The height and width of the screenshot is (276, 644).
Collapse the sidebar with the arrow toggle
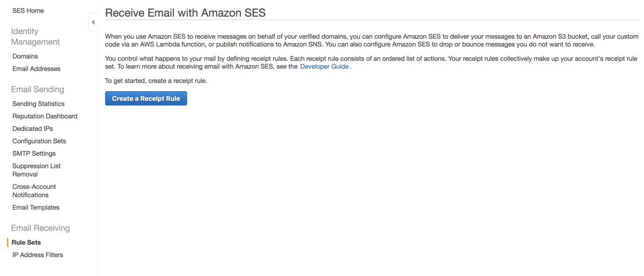(93, 22)
